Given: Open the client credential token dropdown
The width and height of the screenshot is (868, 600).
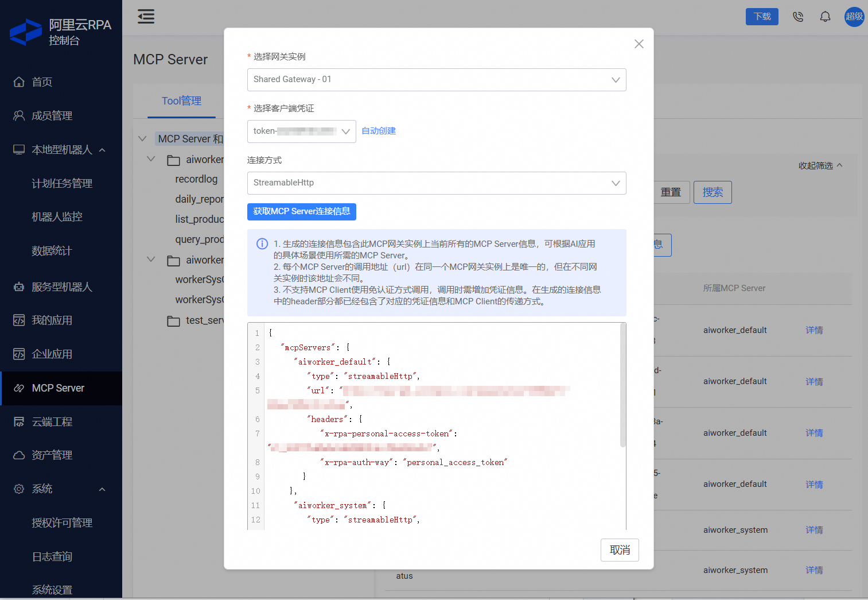Looking at the screenshot, I should 302,131.
